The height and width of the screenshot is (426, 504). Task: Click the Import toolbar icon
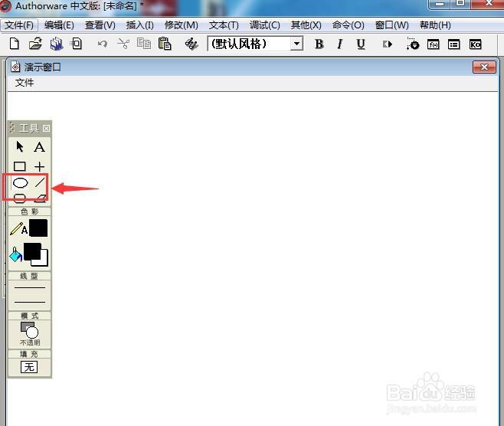tap(77, 44)
